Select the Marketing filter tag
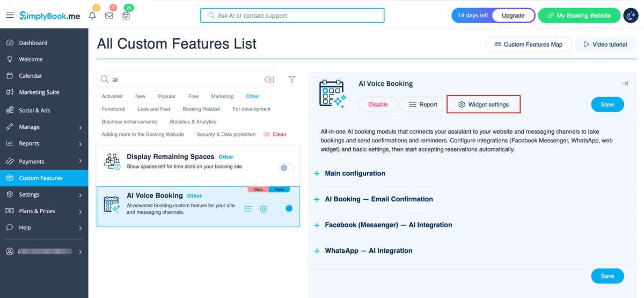Image resolution: width=644 pixels, height=298 pixels. coord(222,97)
